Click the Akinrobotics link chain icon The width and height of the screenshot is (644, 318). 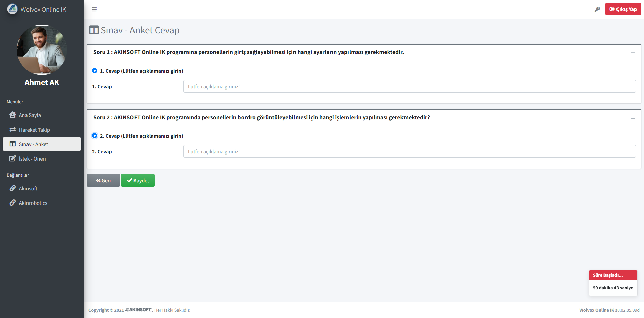coord(13,203)
